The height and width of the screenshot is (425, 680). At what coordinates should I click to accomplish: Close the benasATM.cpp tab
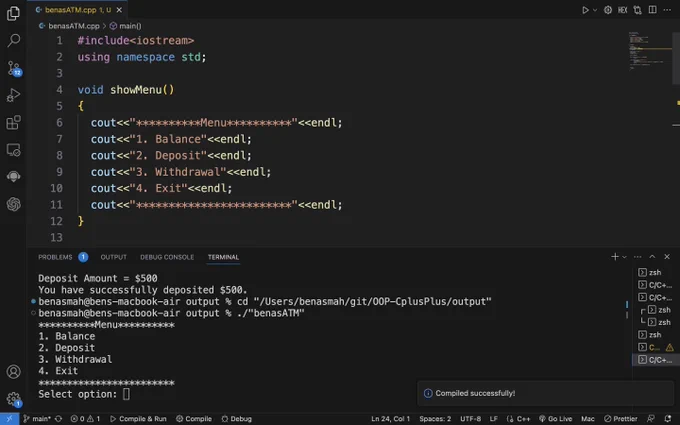[x=119, y=10]
